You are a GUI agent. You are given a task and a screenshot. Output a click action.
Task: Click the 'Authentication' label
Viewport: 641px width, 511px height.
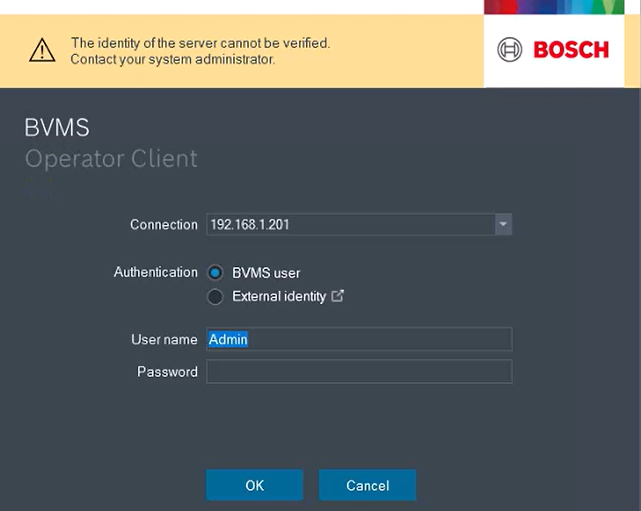coord(155,272)
